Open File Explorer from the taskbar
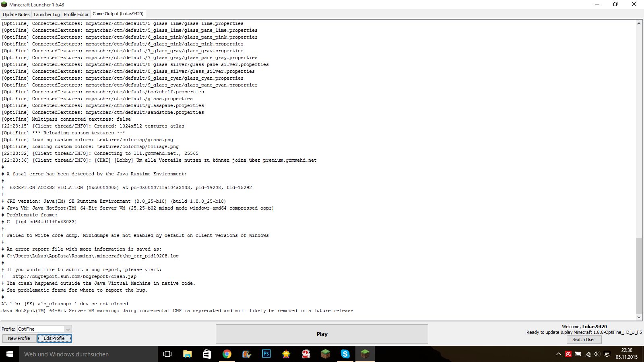 pyautogui.click(x=187, y=354)
